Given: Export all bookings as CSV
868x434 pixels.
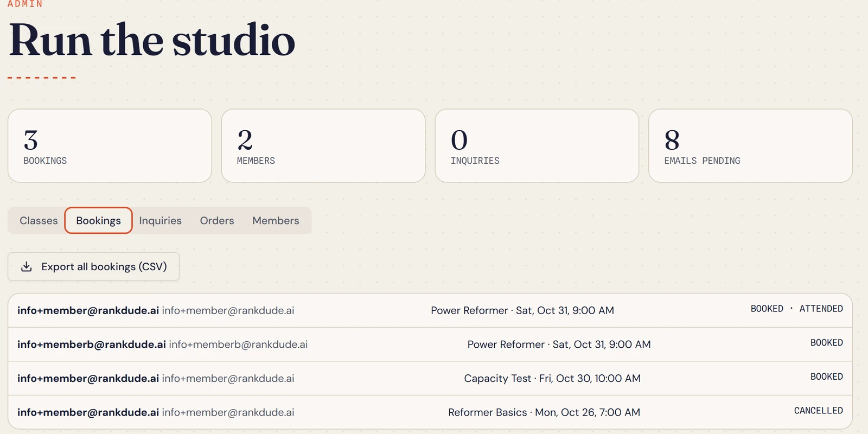Looking at the screenshot, I should click(x=93, y=266).
